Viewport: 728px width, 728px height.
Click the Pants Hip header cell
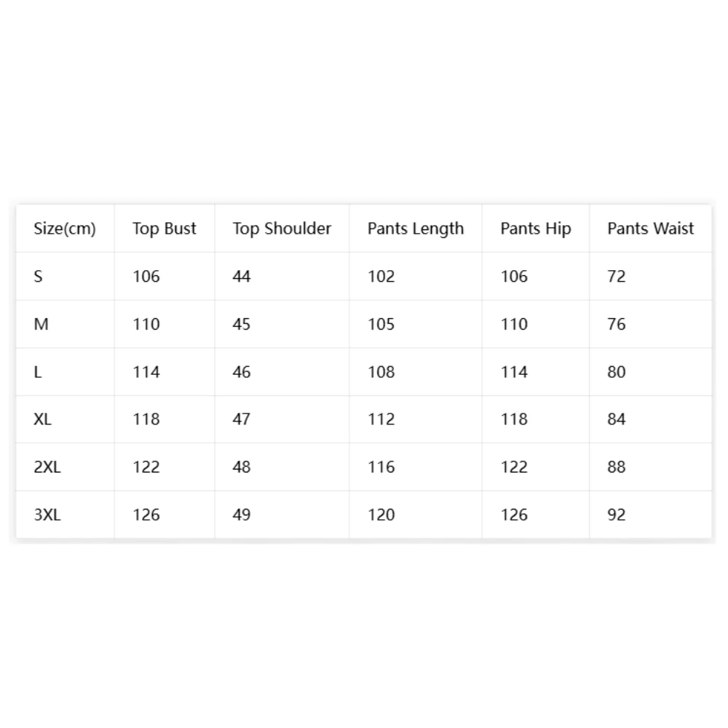pos(535,229)
